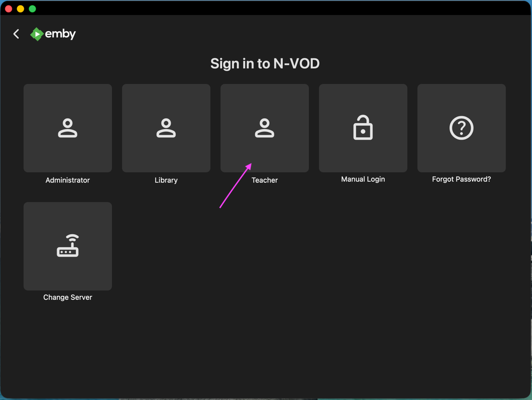Select the Administrator profile tile
Screen dimensions: 532x400
tap(68, 128)
